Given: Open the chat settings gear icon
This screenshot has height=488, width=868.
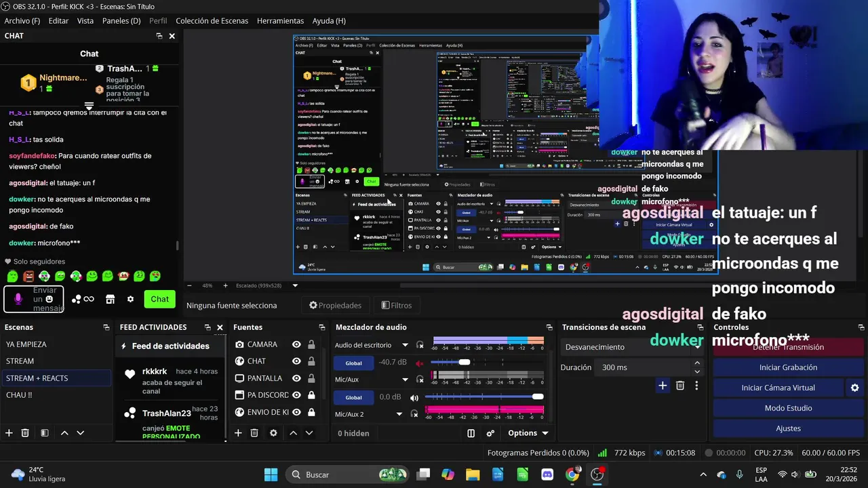Looking at the screenshot, I should click(x=130, y=299).
